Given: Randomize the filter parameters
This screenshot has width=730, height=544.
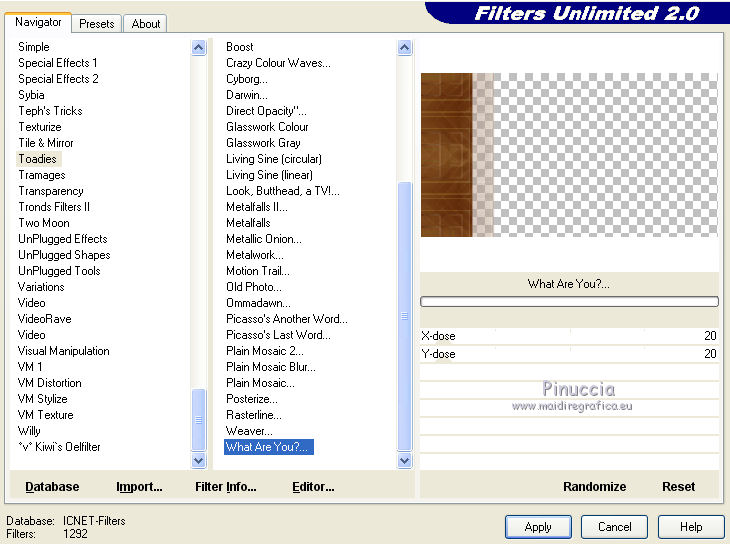Looking at the screenshot, I should tap(595, 487).
